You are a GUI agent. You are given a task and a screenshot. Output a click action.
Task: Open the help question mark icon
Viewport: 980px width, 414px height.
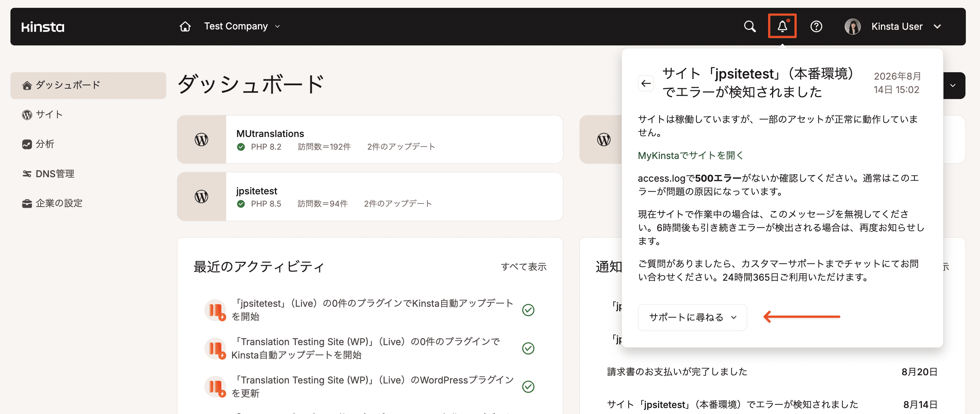tap(816, 26)
